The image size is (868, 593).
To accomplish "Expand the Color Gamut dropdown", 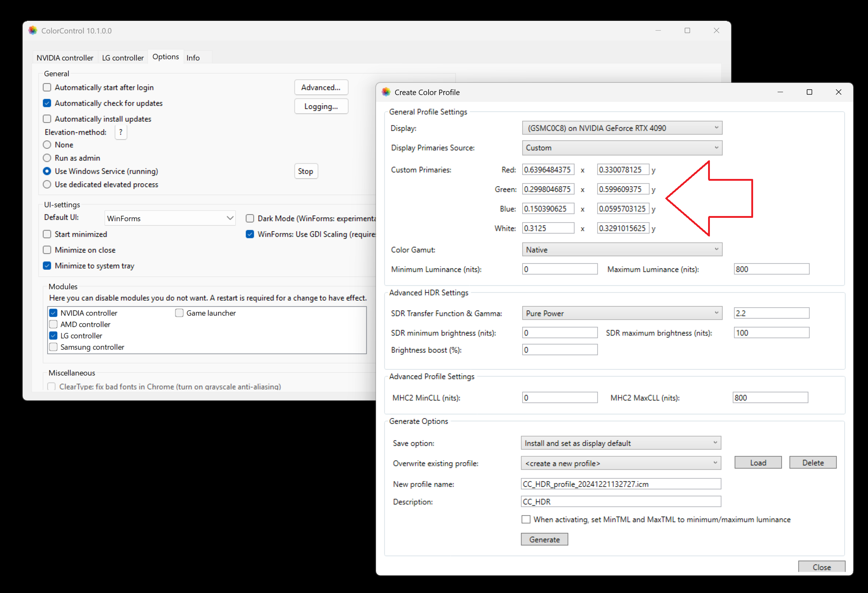I will click(622, 250).
